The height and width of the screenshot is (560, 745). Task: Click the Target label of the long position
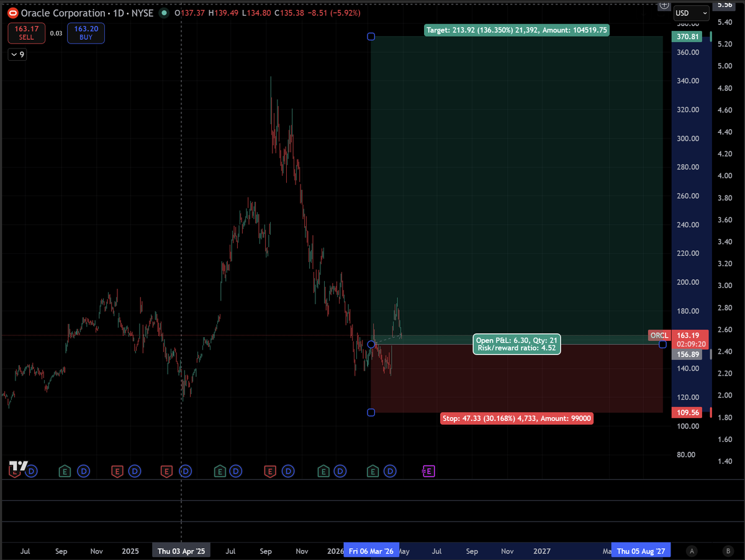click(517, 29)
